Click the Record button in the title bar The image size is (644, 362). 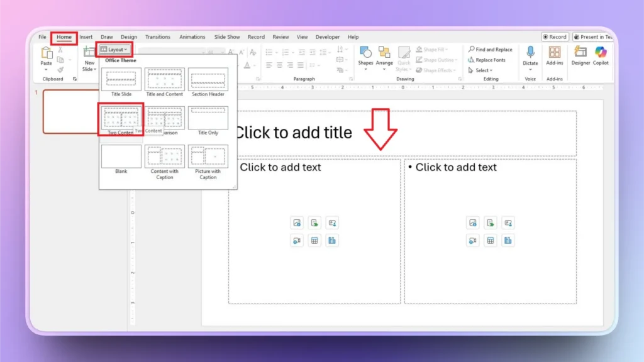(554, 36)
